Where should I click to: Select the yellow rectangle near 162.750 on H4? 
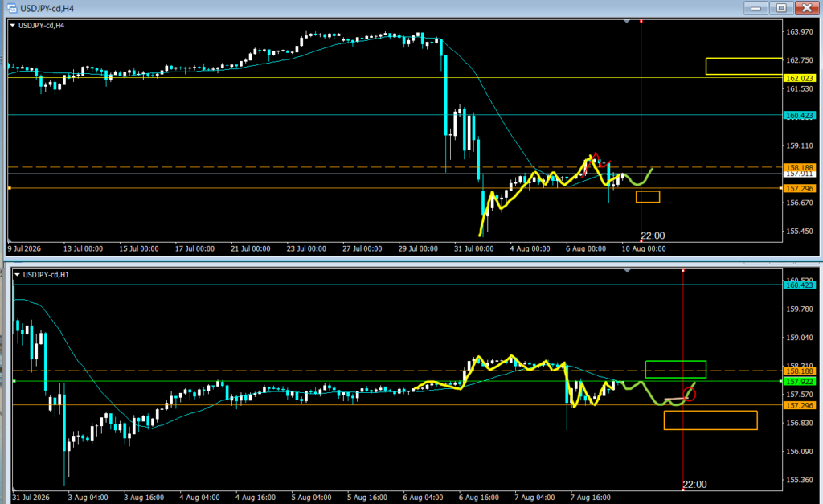click(744, 66)
